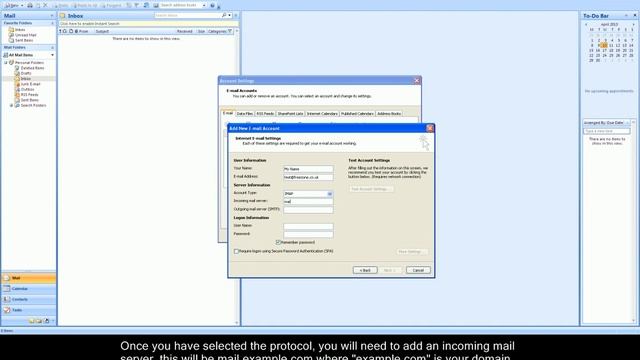Click the Type a new task field
Viewport: 640px width, 360px height.
pos(607,131)
